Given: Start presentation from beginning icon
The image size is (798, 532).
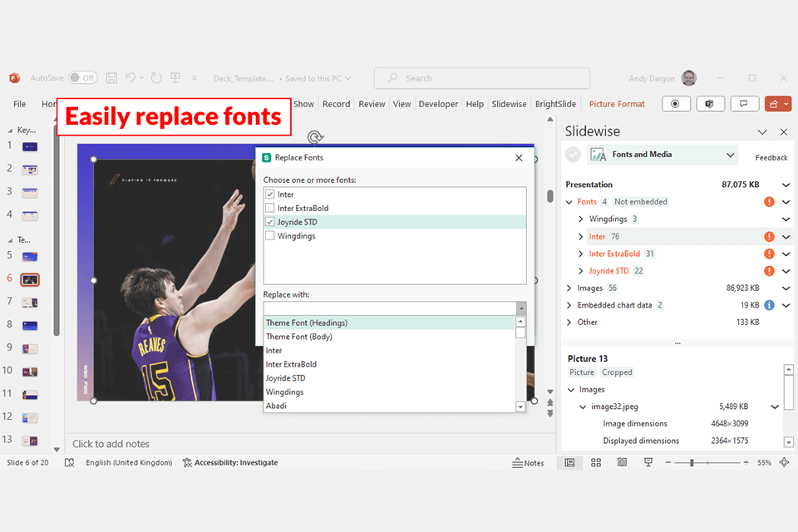Looking at the screenshot, I should (175, 77).
